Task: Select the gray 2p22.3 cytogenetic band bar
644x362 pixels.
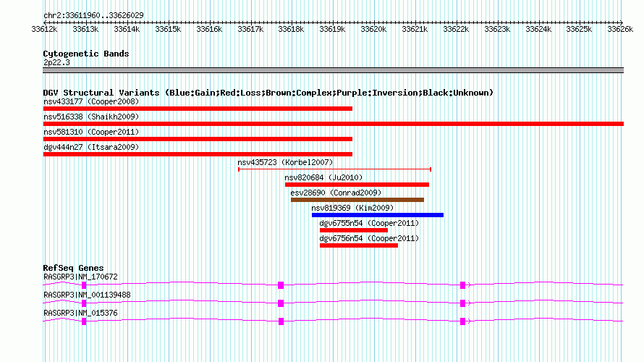Action: click(x=333, y=70)
